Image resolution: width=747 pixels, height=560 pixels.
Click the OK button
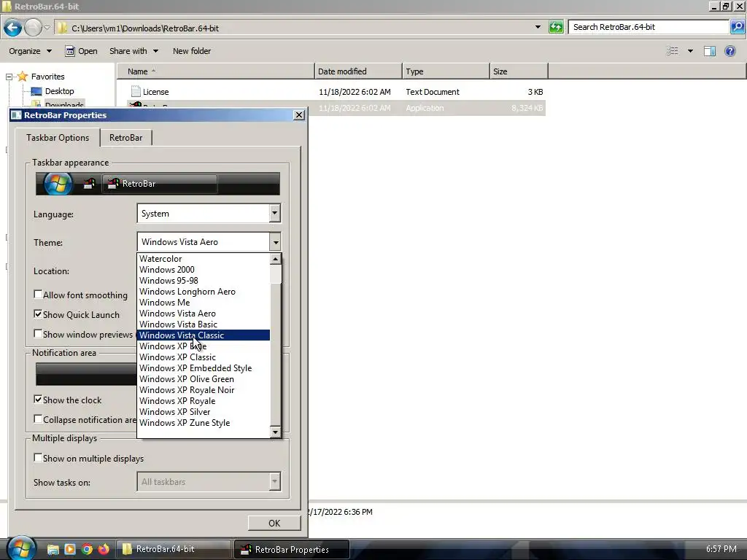(x=274, y=523)
